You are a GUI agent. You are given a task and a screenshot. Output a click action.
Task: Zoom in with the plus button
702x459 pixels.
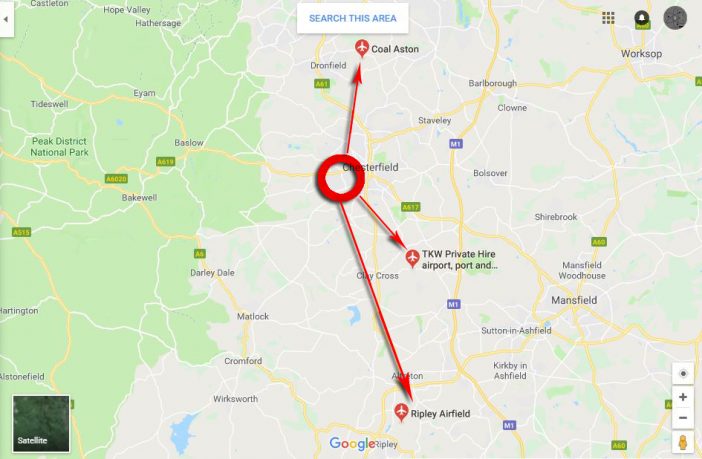pos(683,397)
